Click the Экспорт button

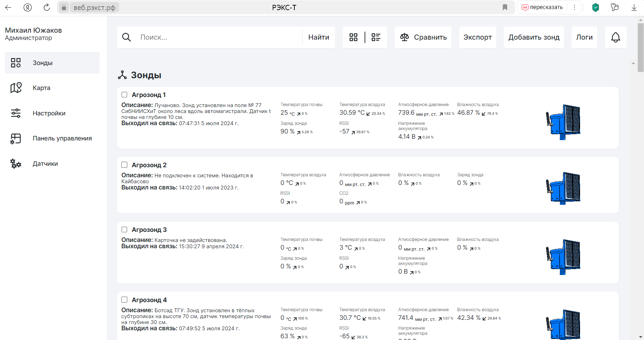pyautogui.click(x=478, y=37)
